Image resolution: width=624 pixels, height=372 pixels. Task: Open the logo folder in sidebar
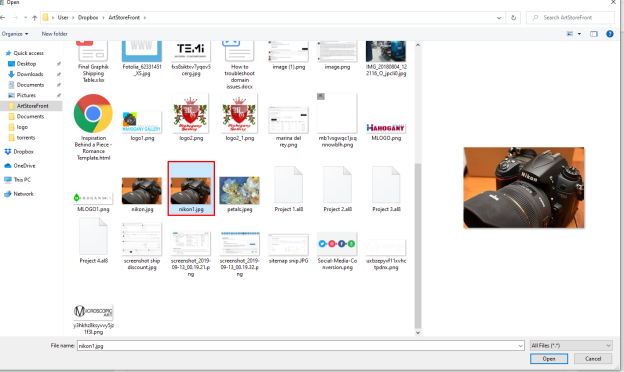22,127
